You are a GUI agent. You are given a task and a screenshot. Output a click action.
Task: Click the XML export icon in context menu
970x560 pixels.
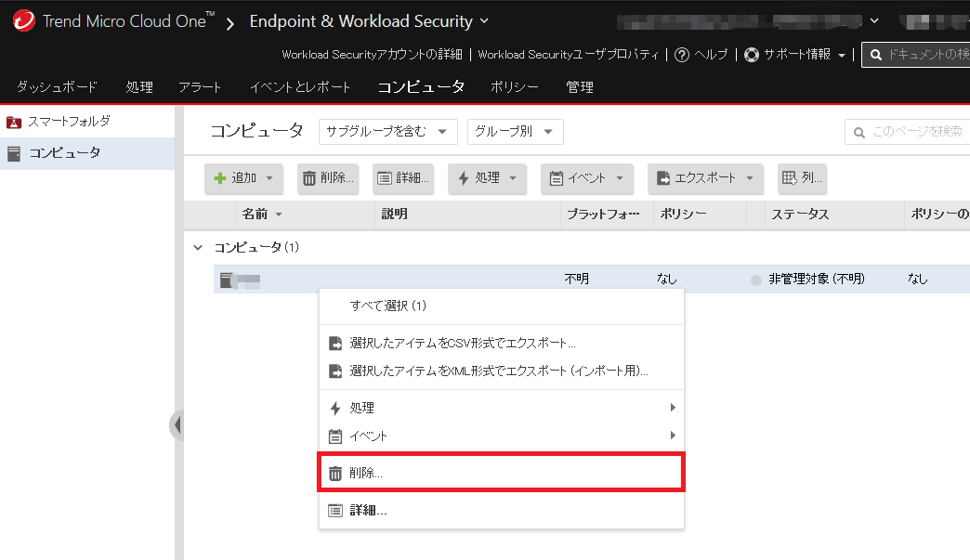pyautogui.click(x=335, y=371)
